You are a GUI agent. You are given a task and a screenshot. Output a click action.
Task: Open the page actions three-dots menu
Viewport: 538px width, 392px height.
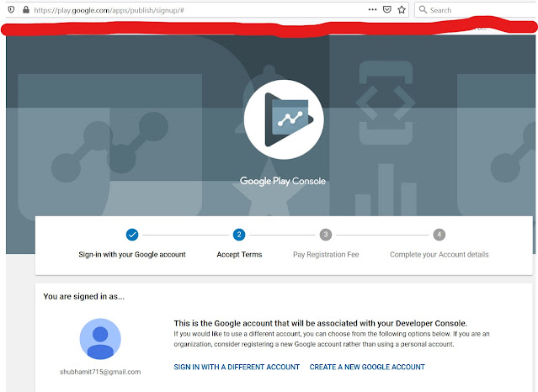pyautogui.click(x=372, y=9)
